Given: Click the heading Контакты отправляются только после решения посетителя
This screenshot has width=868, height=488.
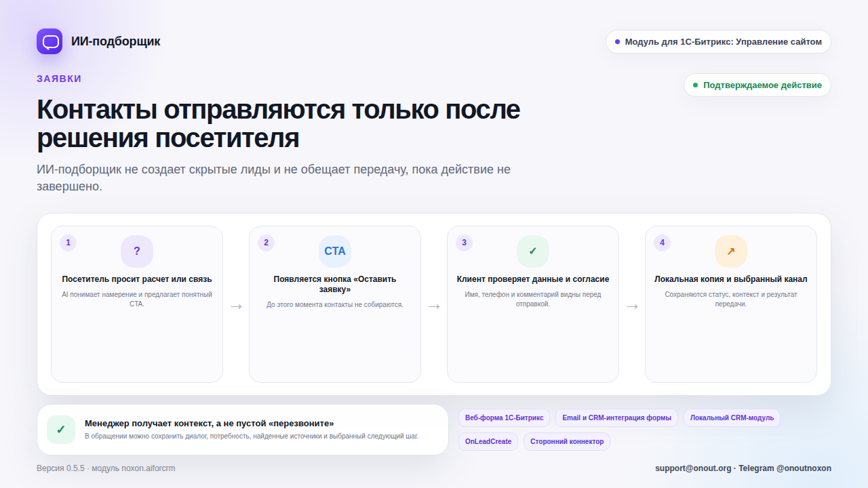Looking at the screenshot, I should 278,123.
